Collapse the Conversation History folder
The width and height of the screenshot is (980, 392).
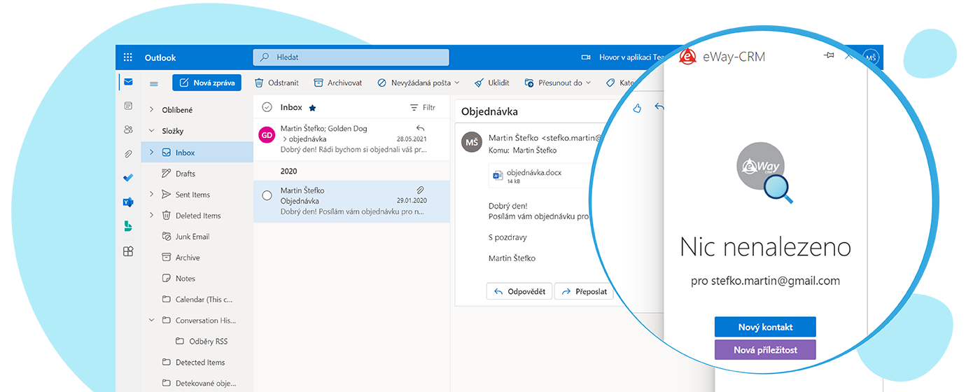(151, 320)
